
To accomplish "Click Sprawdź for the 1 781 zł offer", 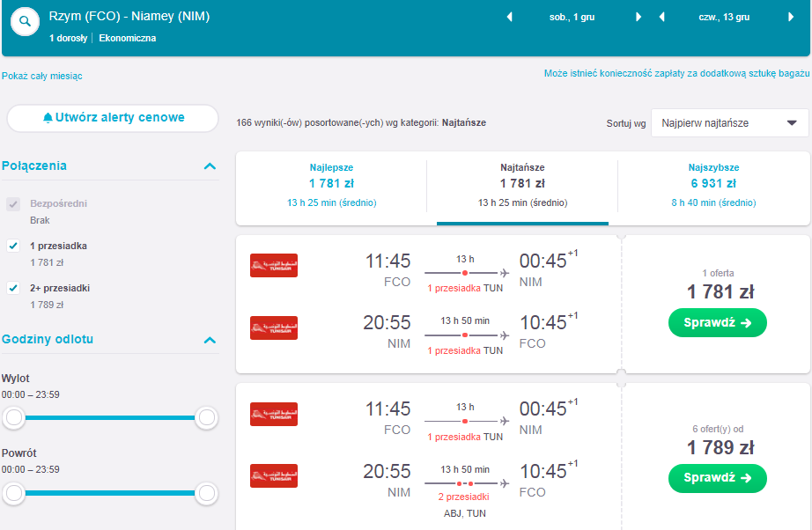I will 717,322.
